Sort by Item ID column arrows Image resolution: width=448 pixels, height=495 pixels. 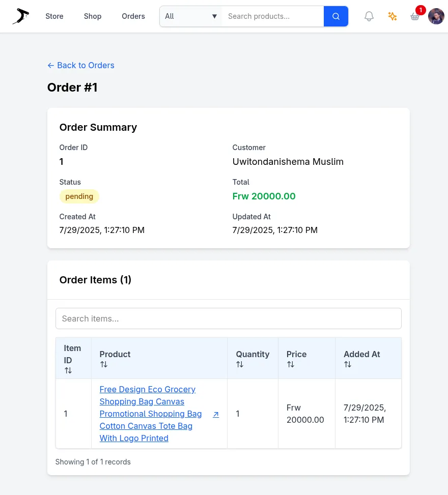pyautogui.click(x=68, y=371)
